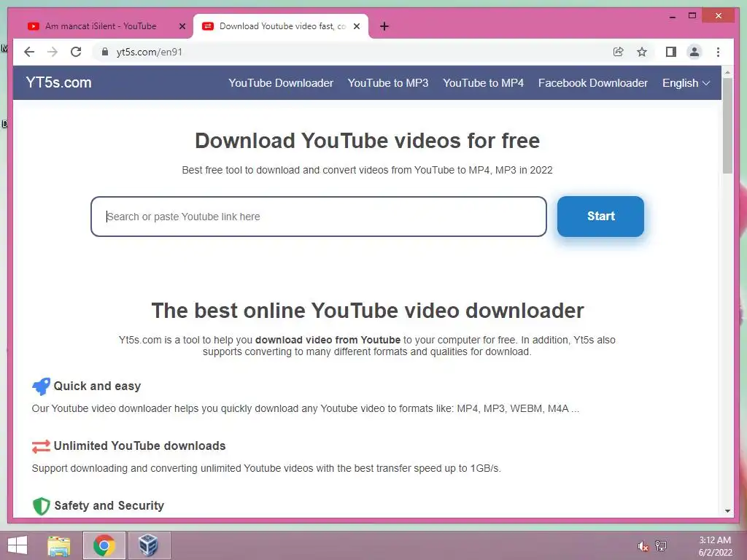The height and width of the screenshot is (560, 747).
Task: Open the share this page icon
Action: pos(619,52)
